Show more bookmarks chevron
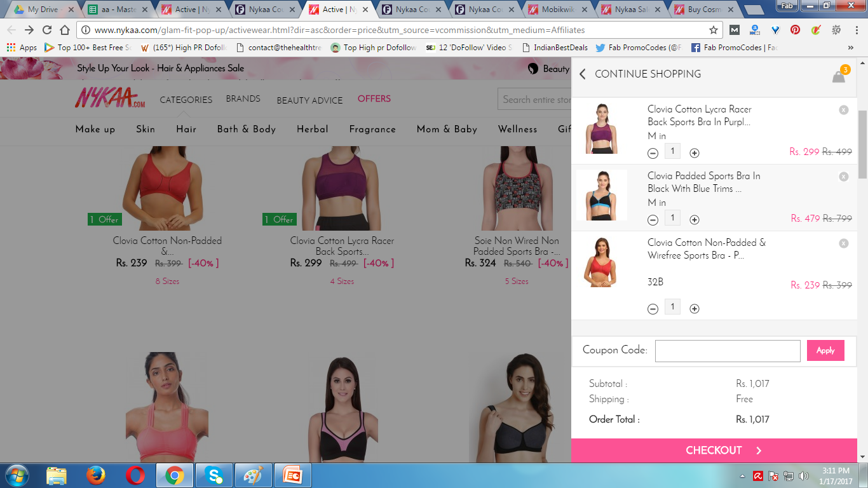The image size is (868, 488). (x=851, y=48)
